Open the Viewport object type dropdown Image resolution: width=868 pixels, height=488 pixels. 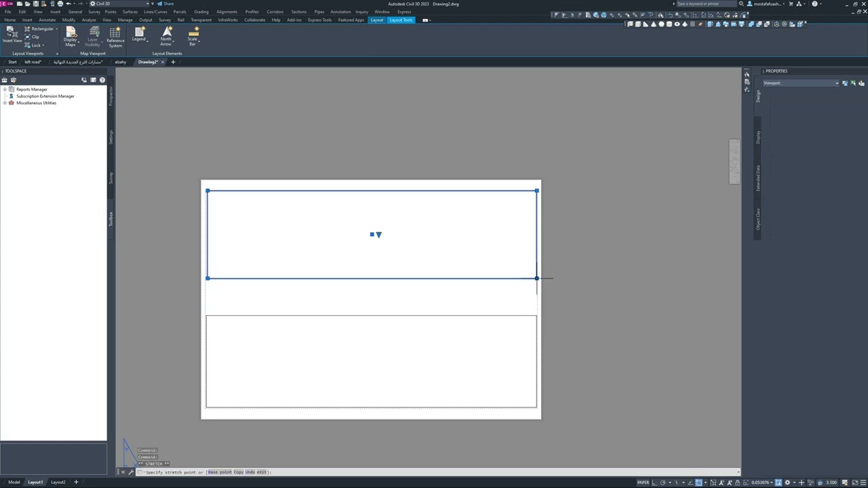pos(801,83)
